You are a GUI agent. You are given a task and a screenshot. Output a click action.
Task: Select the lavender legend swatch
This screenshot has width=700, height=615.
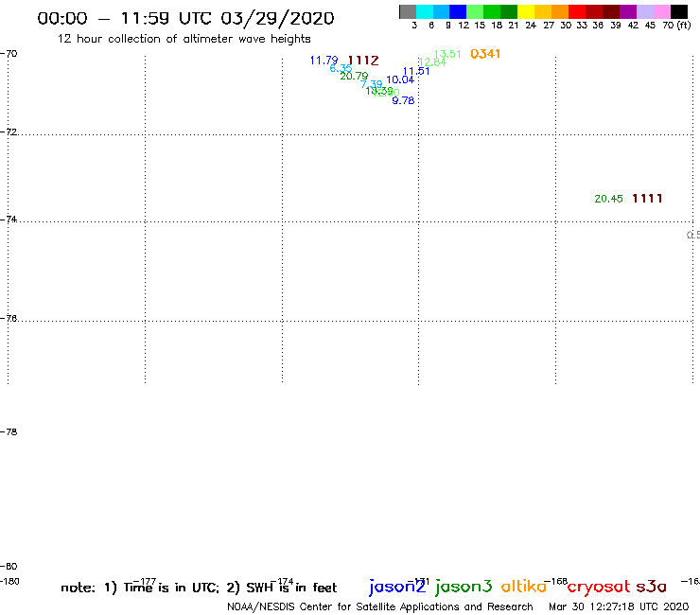pos(644,11)
